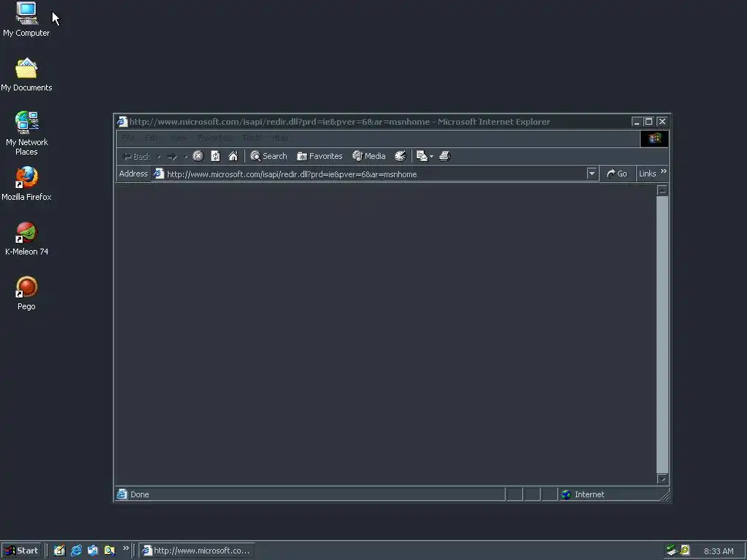747x560 pixels.
Task: Click the yellow key tray icon
Action: [x=685, y=551]
